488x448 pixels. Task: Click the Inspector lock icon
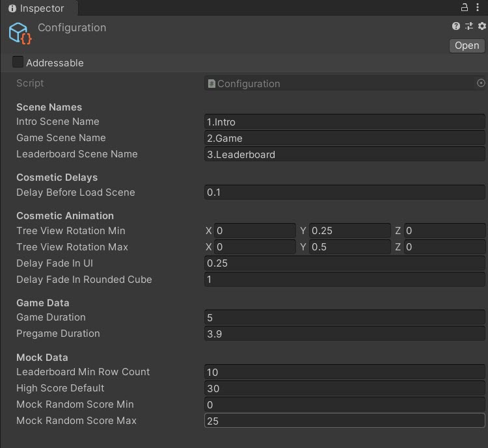click(x=465, y=8)
